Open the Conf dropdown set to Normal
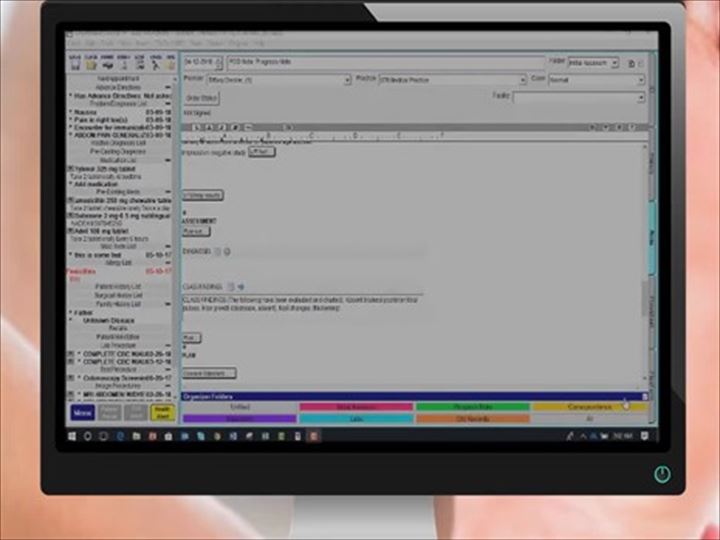The height and width of the screenshot is (540, 720). (641, 79)
